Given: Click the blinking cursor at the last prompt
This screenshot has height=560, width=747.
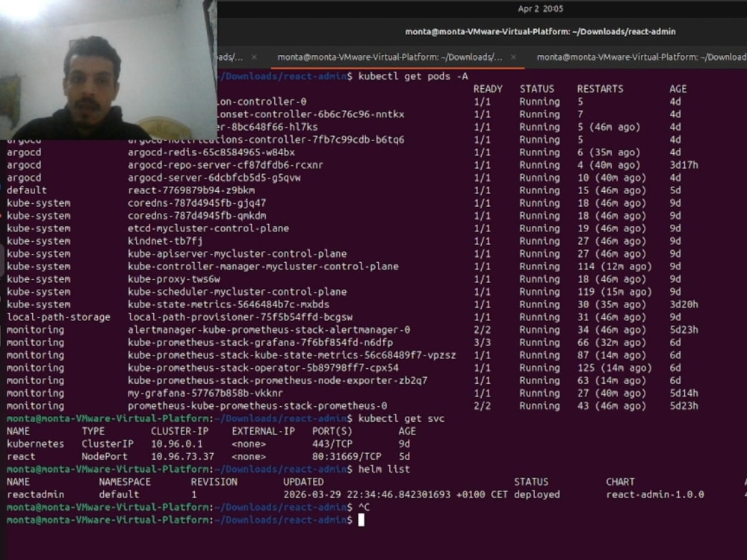Looking at the screenshot, I should point(361,520).
